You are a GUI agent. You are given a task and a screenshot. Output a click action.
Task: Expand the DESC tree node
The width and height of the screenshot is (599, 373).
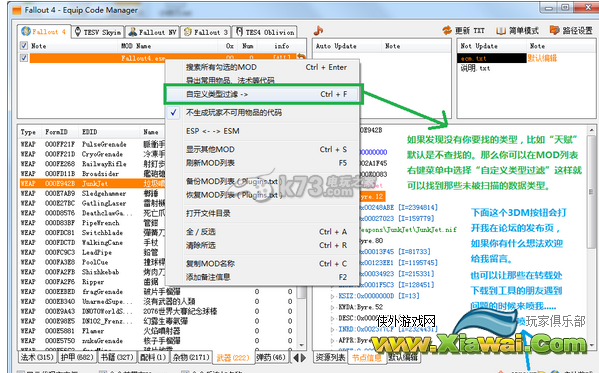(333, 318)
